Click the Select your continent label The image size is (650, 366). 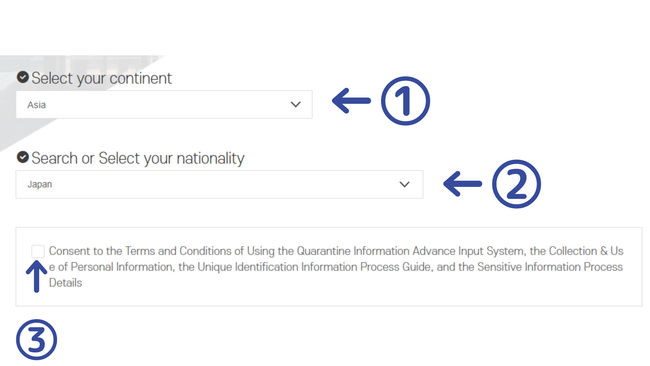pos(102,78)
